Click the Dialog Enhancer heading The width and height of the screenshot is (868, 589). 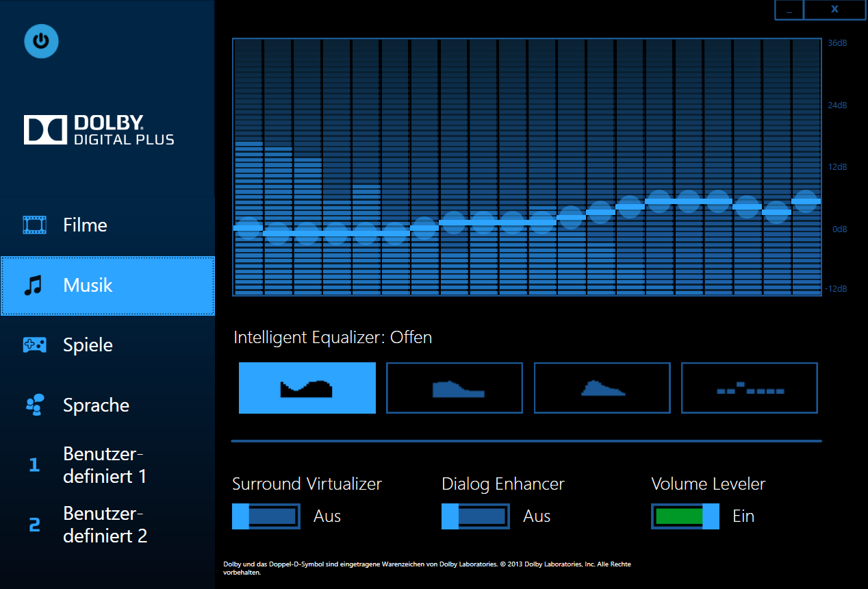pyautogui.click(x=503, y=484)
